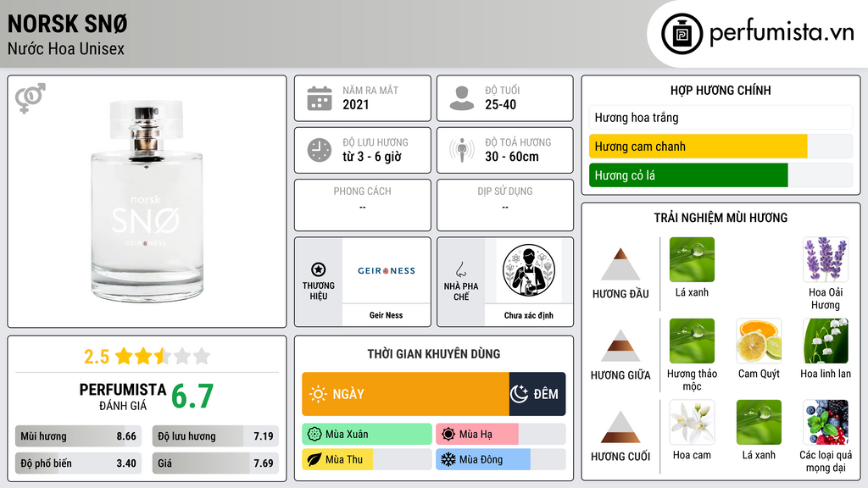Click the Các loại quả mọng dại image
868x488 pixels.
tap(826, 422)
